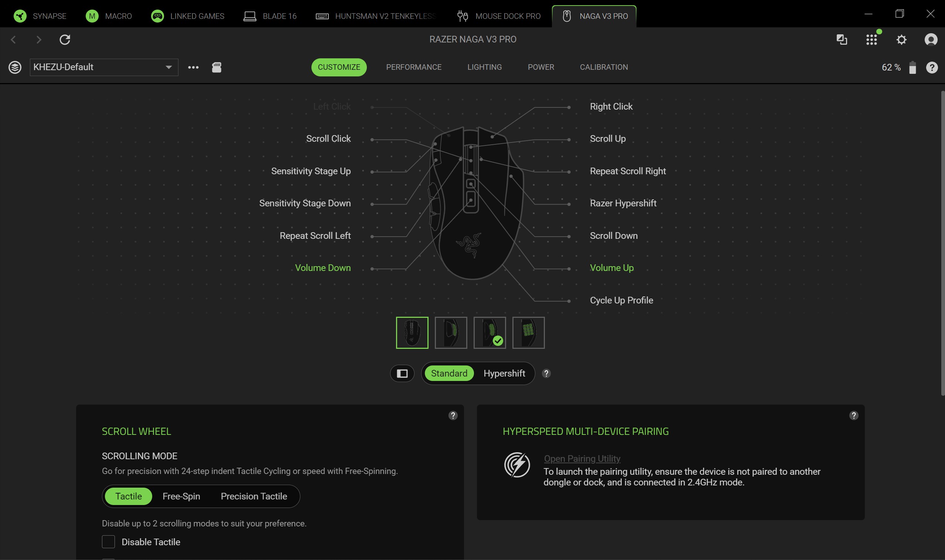Open the help icon near battery
Image resolution: width=945 pixels, height=560 pixels.
(x=931, y=67)
